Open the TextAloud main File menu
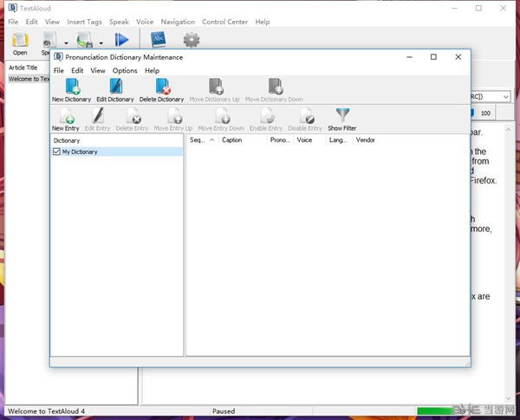 (x=13, y=22)
